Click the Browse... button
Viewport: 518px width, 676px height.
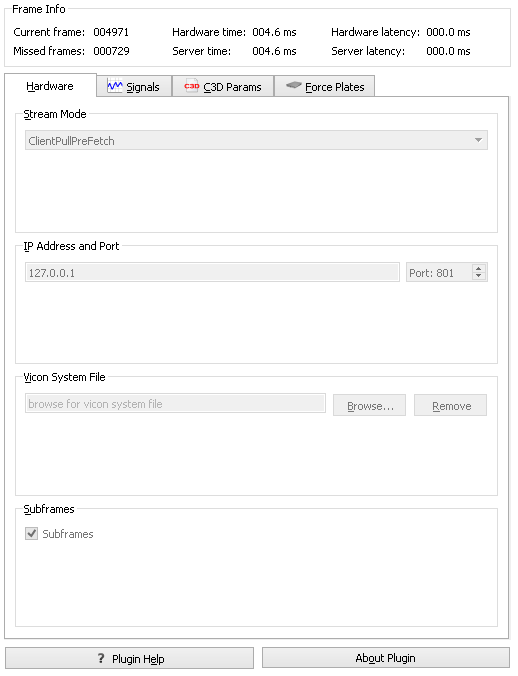click(369, 405)
